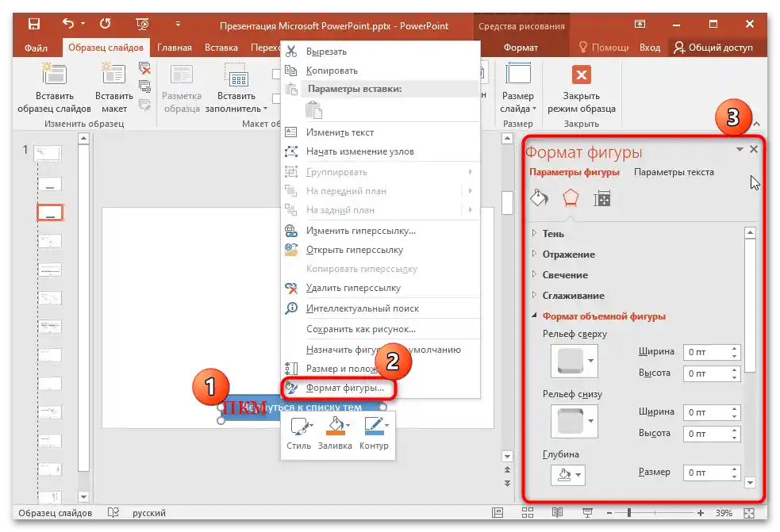Click zoom slider handle
Viewport: 780px width, 532px height.
[629, 513]
